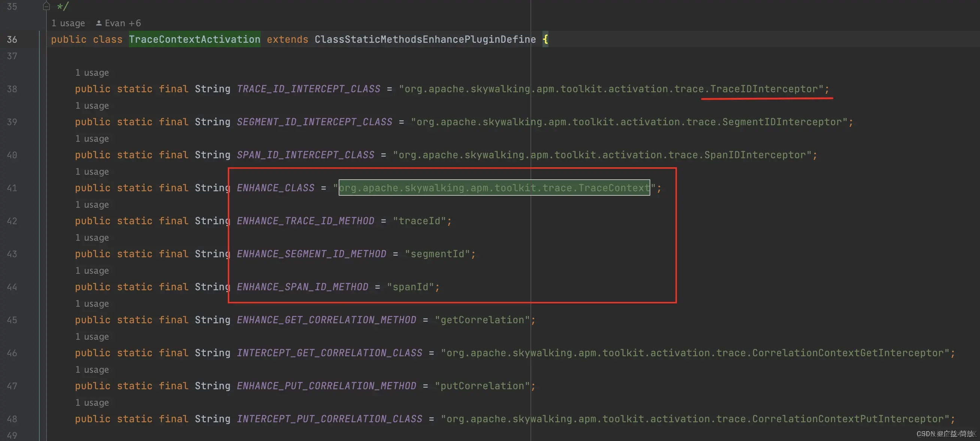Viewport: 980px width, 441px height.
Task: Click the constant INTERCEPT_PUT_CORRELATION_CLASS
Action: 329,419
